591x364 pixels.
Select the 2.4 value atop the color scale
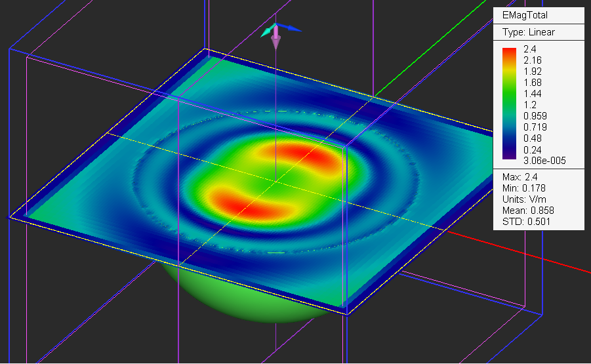point(530,49)
